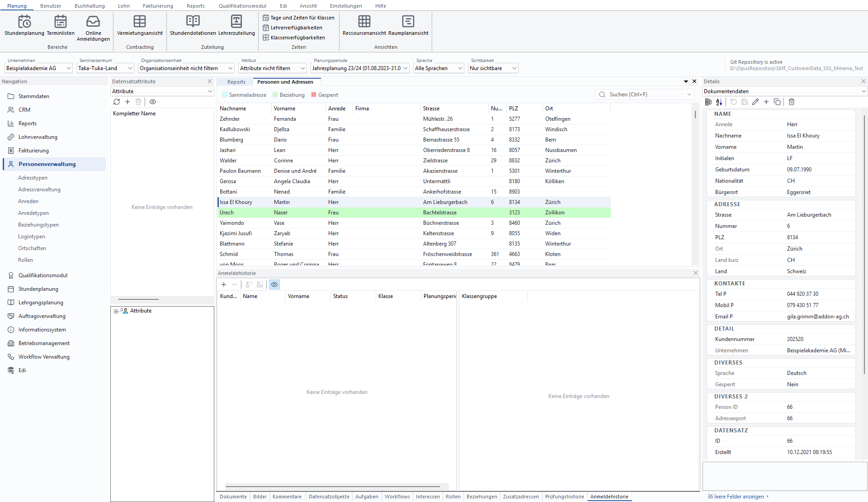Open the Seminarzentrum dropdown
Screen dimensions: 868x502
105,68
